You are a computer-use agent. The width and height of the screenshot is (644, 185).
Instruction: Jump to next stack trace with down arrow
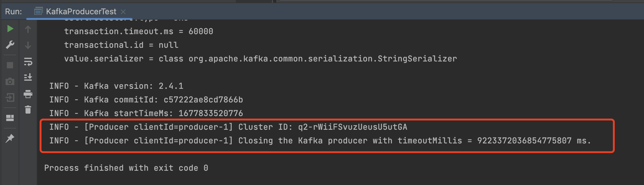coord(28,45)
